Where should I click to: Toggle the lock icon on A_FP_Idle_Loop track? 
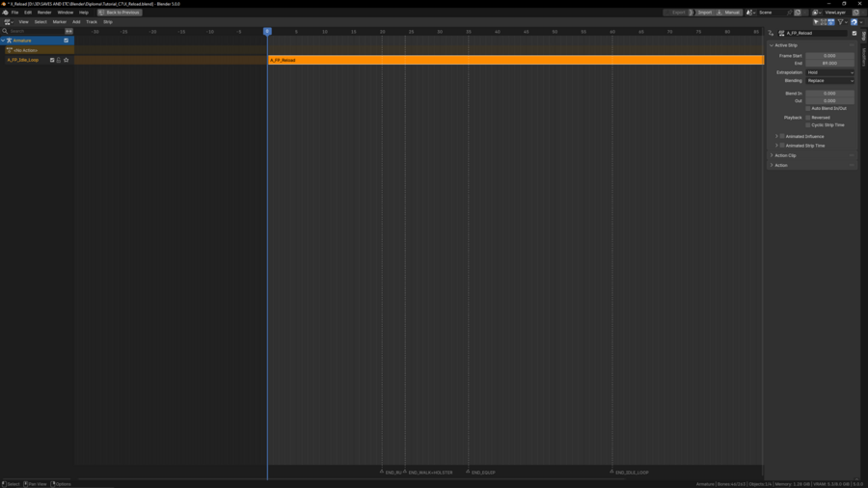[x=59, y=60]
